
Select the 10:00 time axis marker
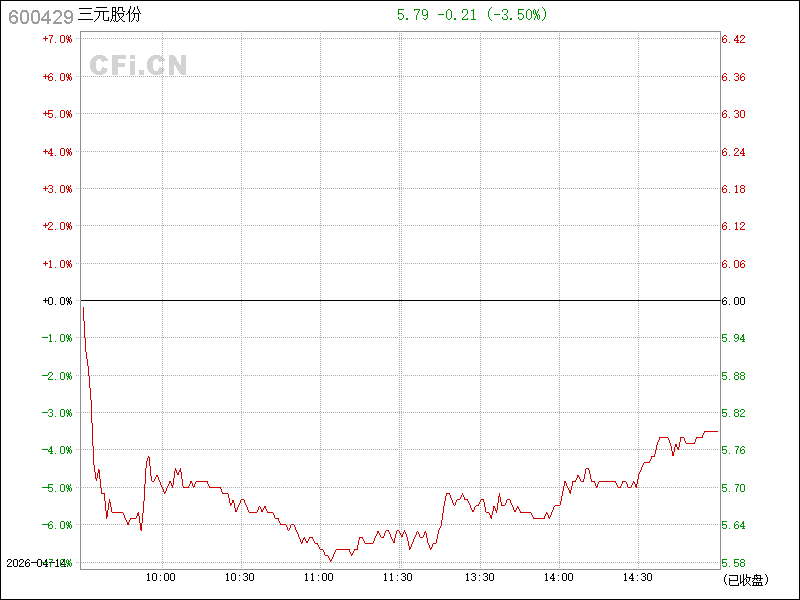(x=161, y=577)
